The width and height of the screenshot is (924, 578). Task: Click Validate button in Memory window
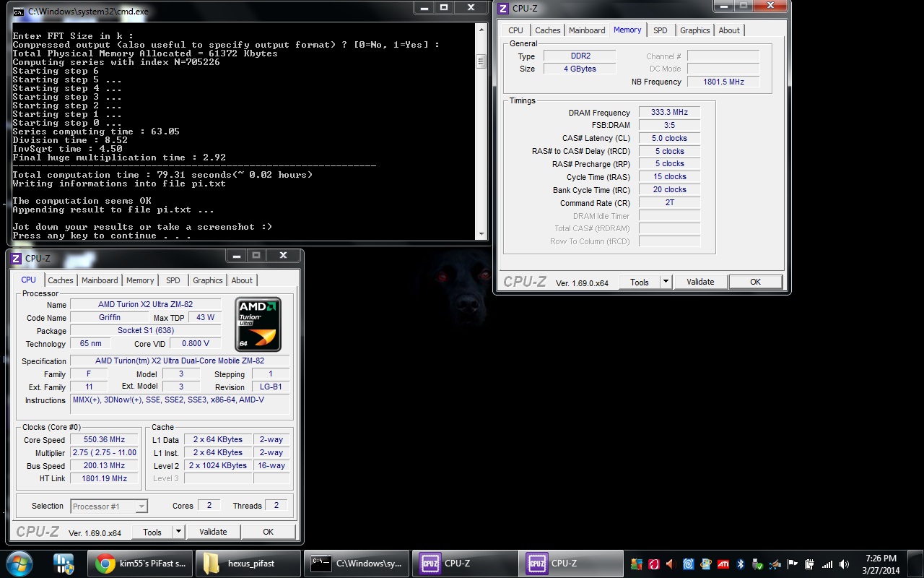(x=700, y=282)
